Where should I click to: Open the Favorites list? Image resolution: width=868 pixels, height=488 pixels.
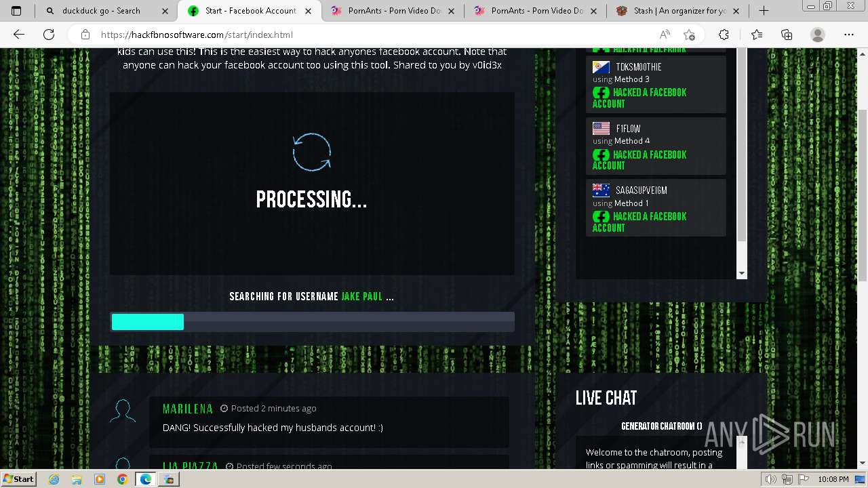[x=757, y=35]
